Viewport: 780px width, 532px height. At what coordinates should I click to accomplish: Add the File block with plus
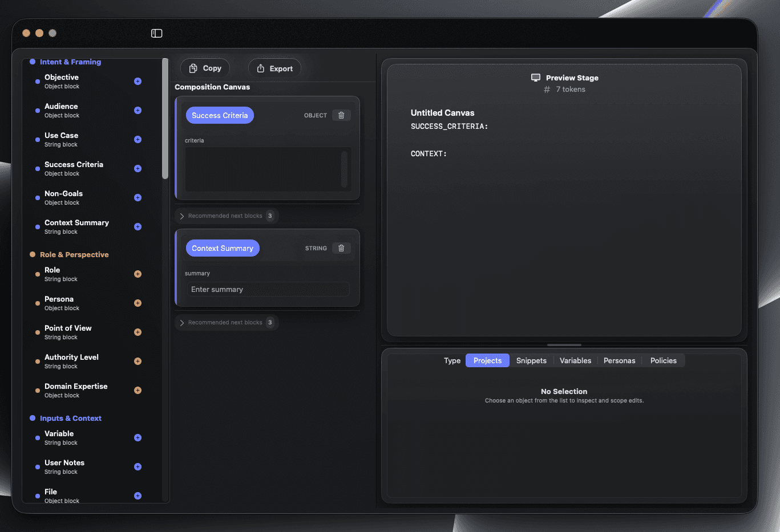138,496
